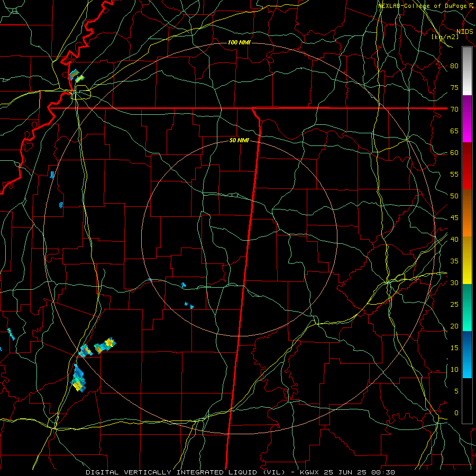Pick the green segment of the color bar

click(467, 307)
